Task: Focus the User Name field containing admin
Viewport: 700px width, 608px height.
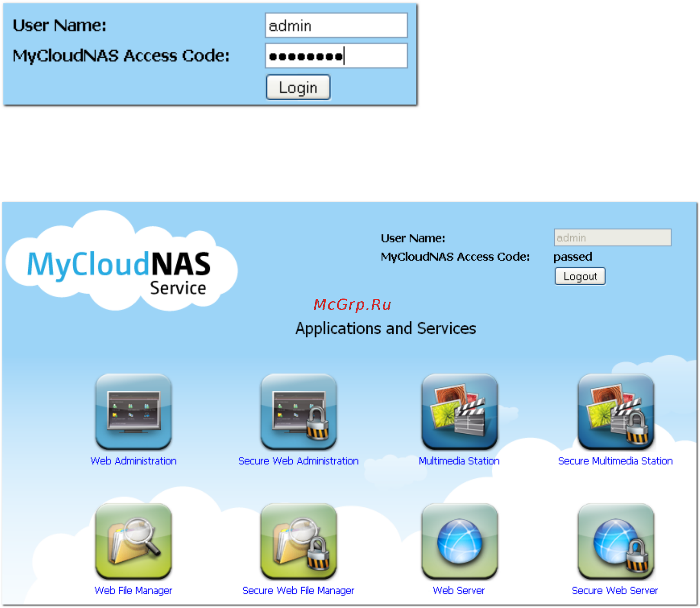Action: point(336,25)
